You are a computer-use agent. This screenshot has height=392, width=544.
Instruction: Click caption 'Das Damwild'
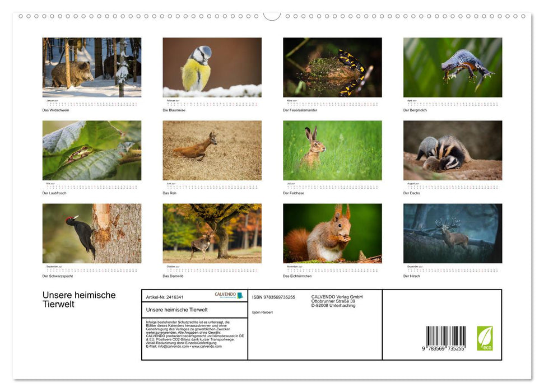[173, 277]
